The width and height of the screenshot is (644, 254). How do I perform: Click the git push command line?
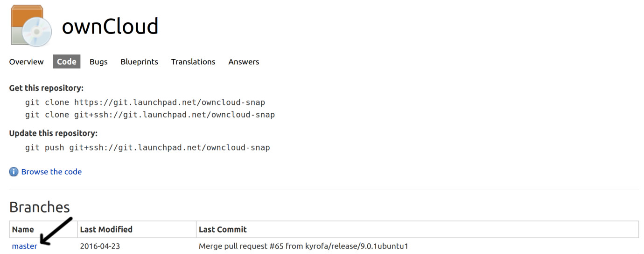(x=147, y=147)
